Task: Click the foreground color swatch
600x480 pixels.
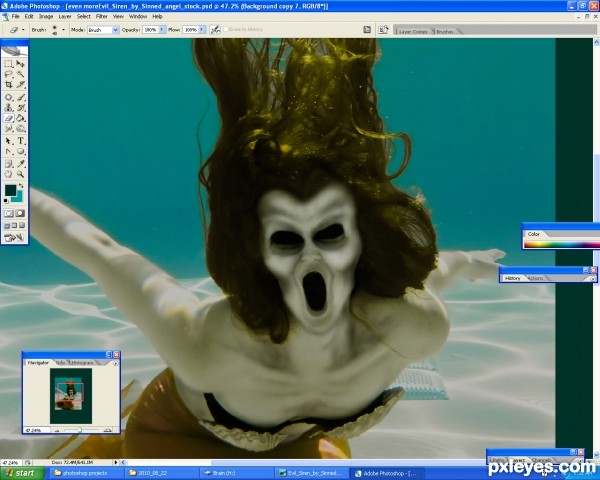Action: click(x=10, y=190)
